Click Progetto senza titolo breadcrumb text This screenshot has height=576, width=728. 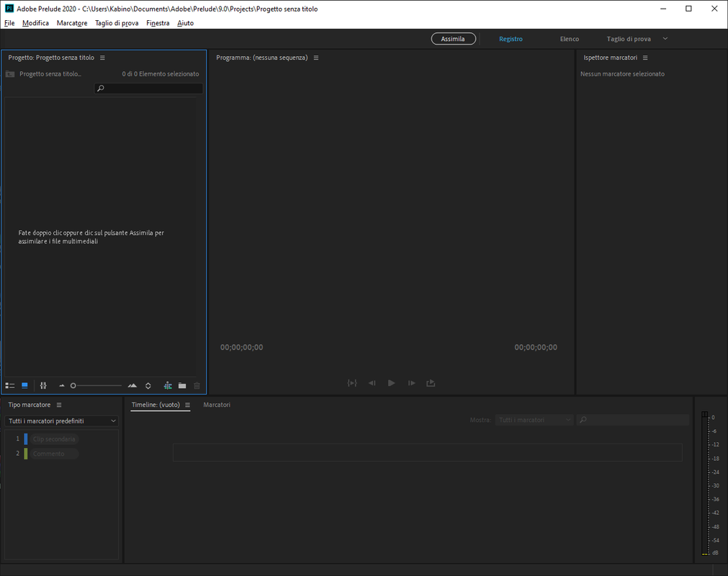pyautogui.click(x=50, y=73)
